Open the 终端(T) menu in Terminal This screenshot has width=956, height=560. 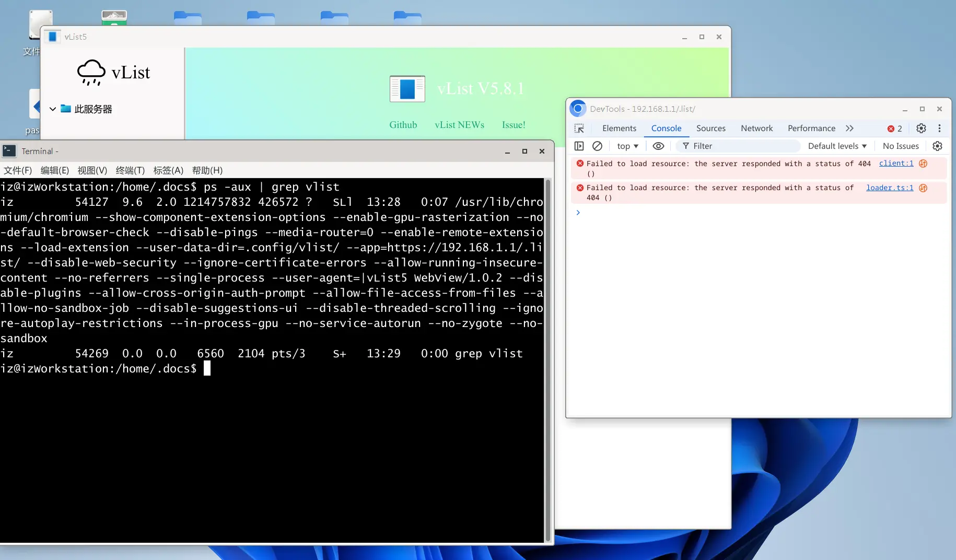point(130,170)
